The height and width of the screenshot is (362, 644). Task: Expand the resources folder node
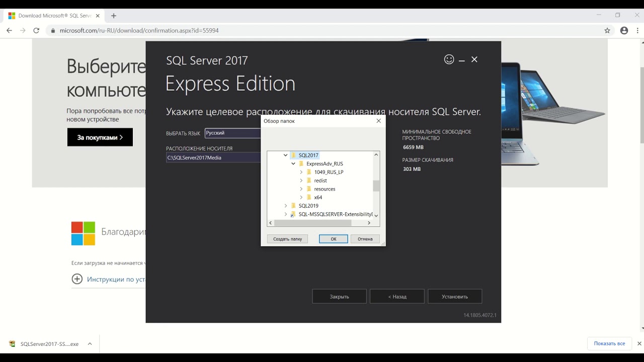[x=301, y=189]
